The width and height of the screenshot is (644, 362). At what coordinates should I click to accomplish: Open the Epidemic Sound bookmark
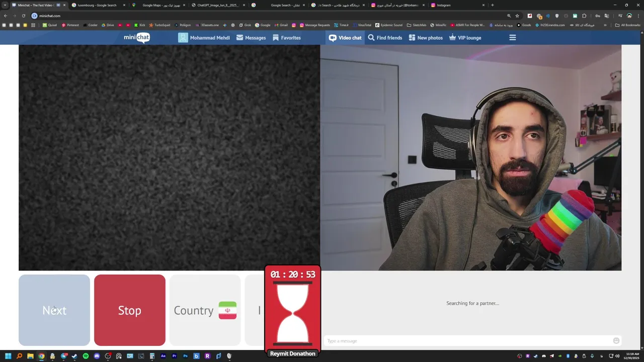click(x=389, y=25)
